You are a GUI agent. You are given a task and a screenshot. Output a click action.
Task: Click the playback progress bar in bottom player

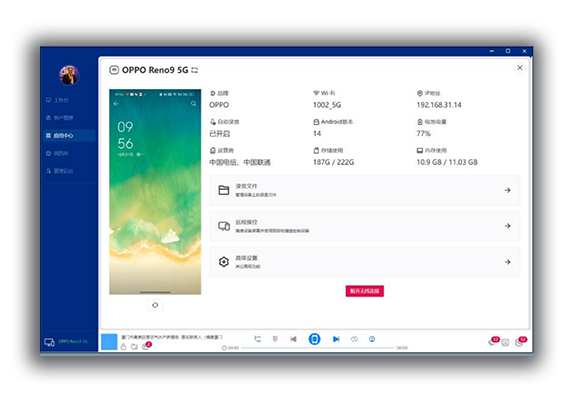coord(318,347)
